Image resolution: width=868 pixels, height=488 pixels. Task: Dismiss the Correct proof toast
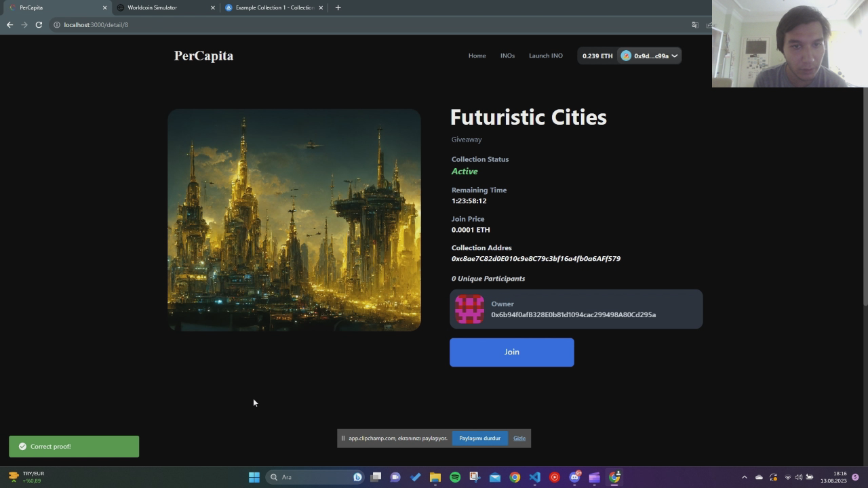tap(74, 447)
